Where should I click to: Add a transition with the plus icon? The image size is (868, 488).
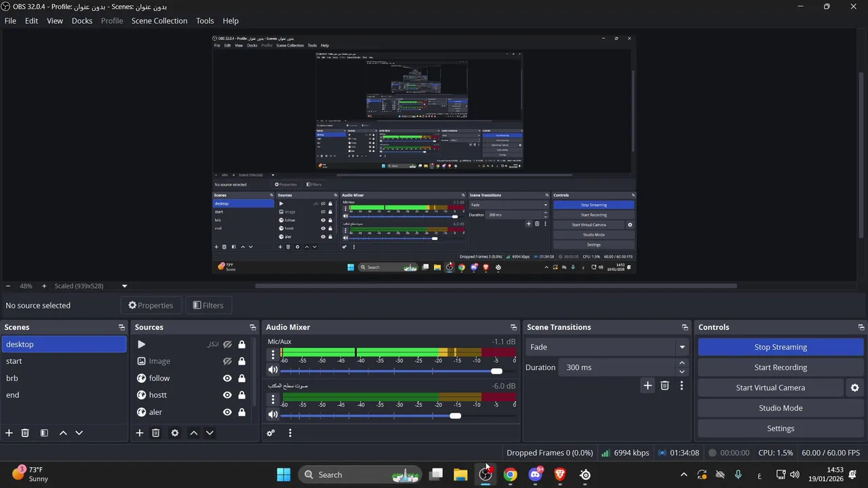point(648,386)
